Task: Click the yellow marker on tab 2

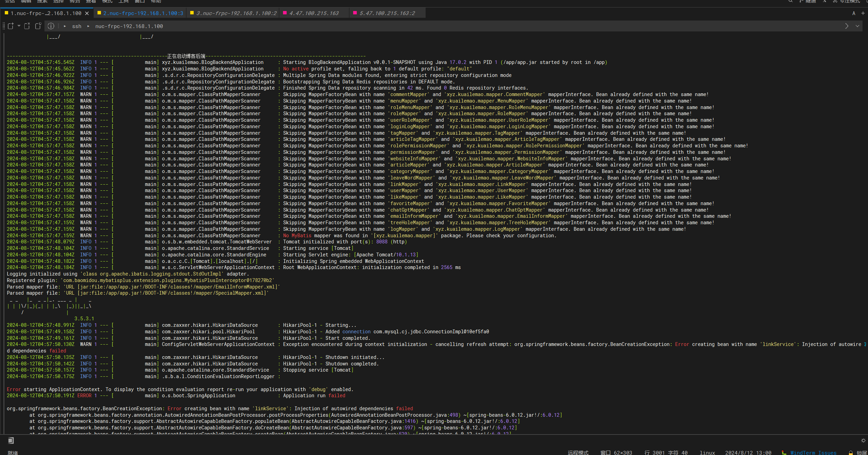Action: [99, 13]
